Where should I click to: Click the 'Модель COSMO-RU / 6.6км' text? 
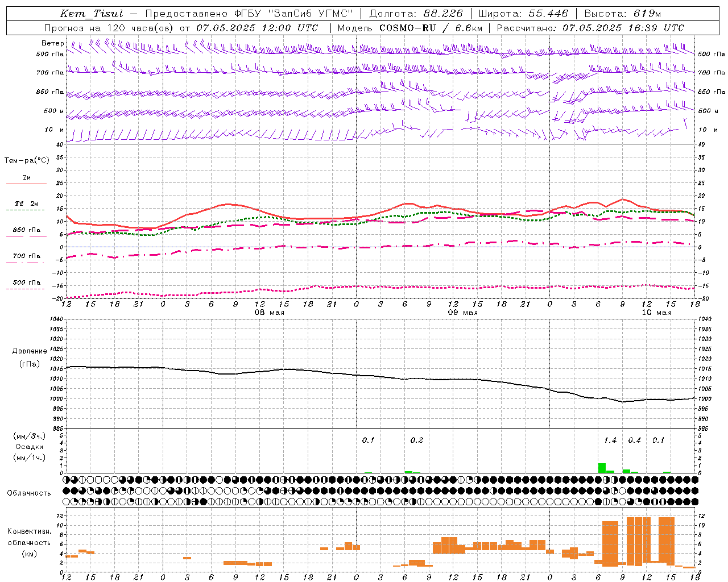pyautogui.click(x=409, y=28)
